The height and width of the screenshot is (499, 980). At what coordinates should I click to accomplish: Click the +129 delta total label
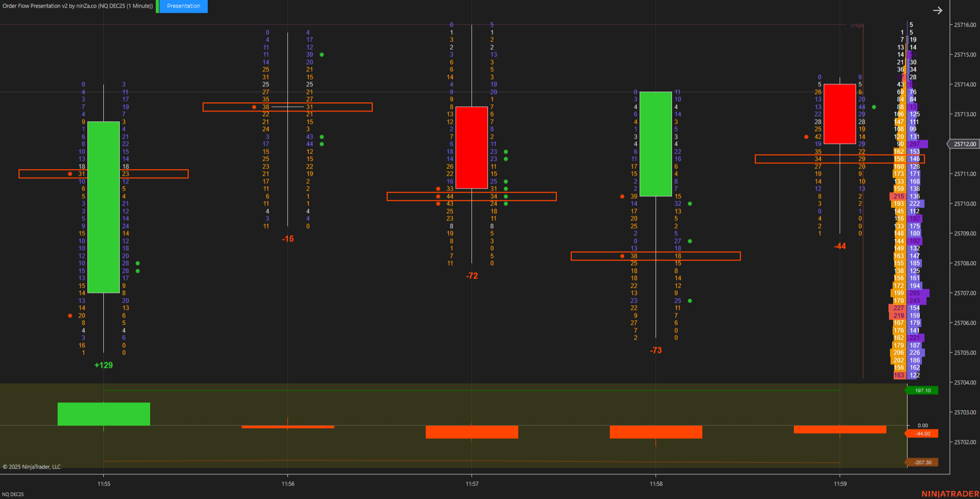click(x=103, y=365)
